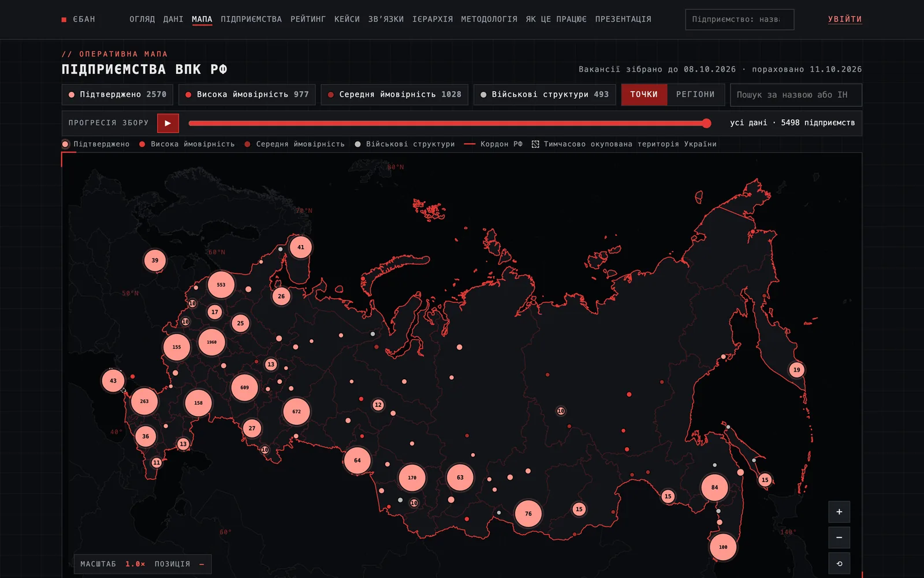Viewport: 924px width, 578px height.
Task: Switch map to РЕГІОНИ mode
Action: pos(695,95)
